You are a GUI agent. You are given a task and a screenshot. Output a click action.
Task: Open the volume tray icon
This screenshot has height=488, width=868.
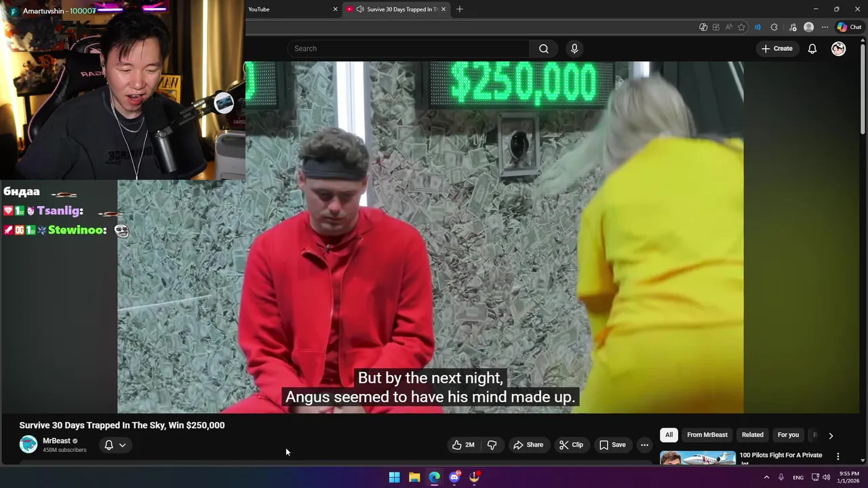tap(826, 477)
